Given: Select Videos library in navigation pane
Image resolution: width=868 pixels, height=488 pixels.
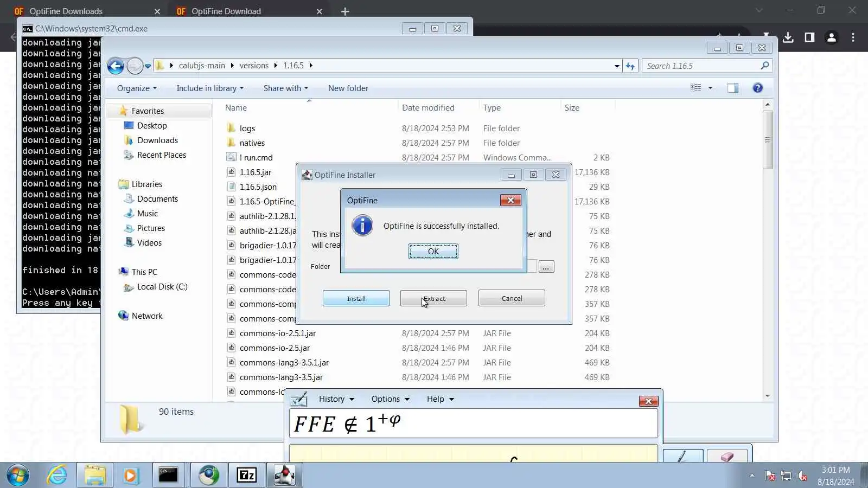Looking at the screenshot, I should pos(149,242).
